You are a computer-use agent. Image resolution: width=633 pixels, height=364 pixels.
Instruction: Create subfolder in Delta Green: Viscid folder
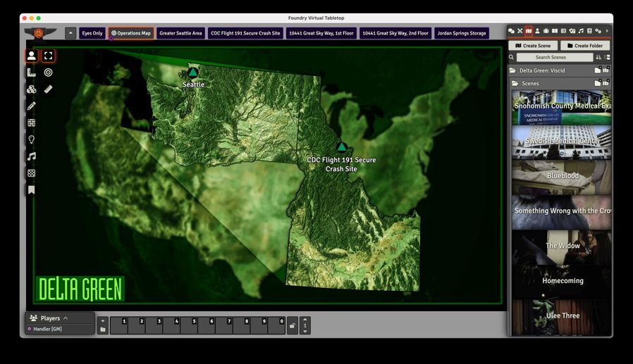click(x=598, y=70)
